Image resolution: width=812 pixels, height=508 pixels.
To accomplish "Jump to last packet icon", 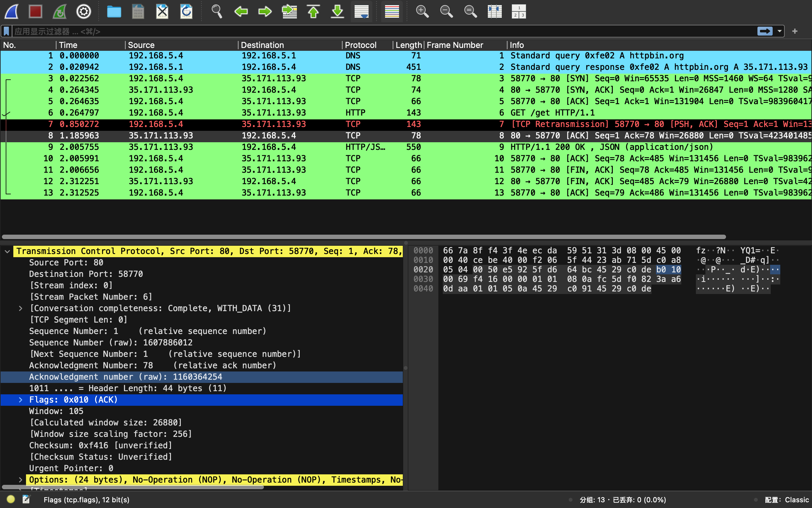I will pos(337,11).
